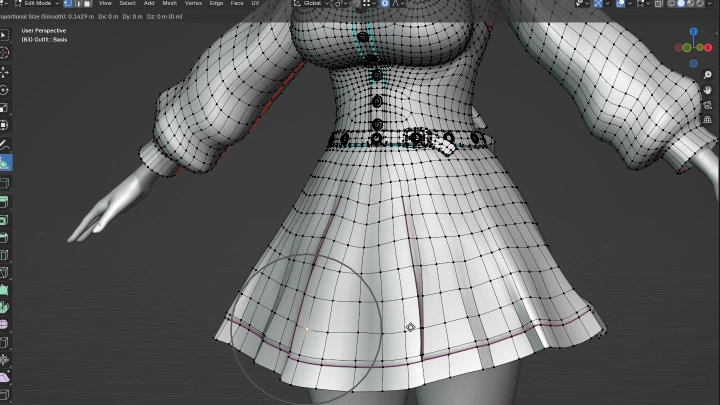Pick the Select Box tool
Screen dimensions: 720x405
point(5,33)
